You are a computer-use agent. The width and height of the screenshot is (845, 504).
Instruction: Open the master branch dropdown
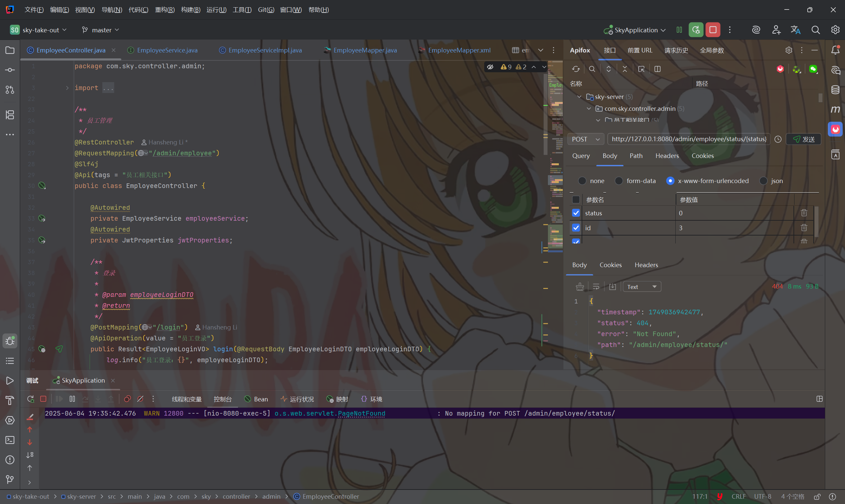[x=101, y=30]
